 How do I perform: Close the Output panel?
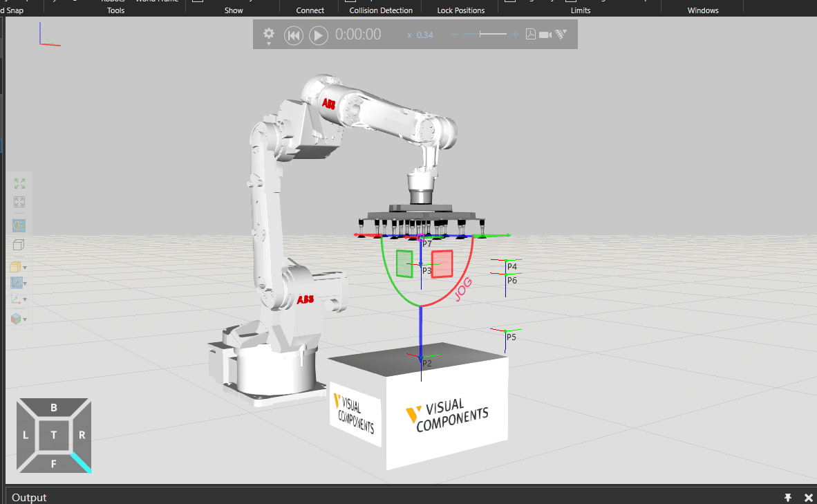tap(808, 498)
